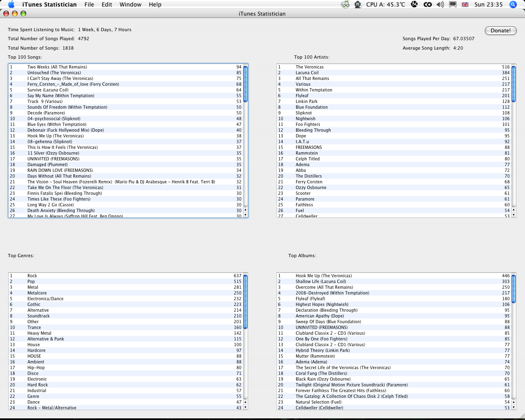Screen dimensions: 525x420
Task: Select The Veronicas in the Top 100 Artists list
Action: (x=394, y=67)
